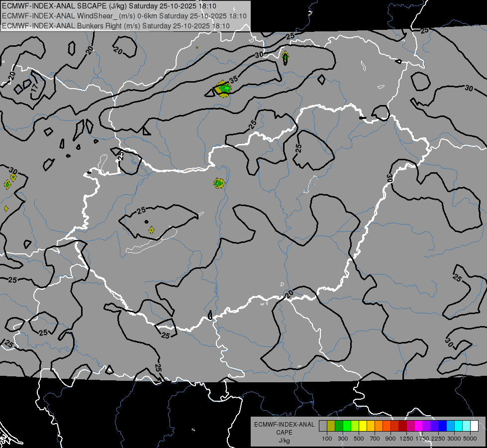
Task: Click the 1750 value under legend
Action: pyautogui.click(x=422, y=439)
